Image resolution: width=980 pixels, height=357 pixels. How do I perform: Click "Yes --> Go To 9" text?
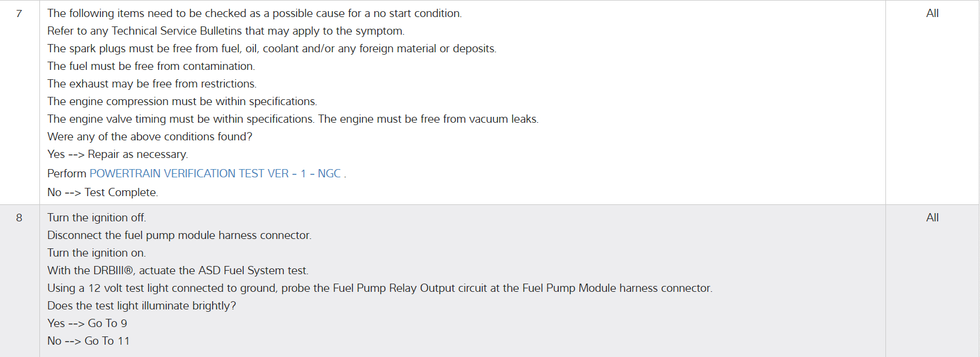click(x=87, y=324)
